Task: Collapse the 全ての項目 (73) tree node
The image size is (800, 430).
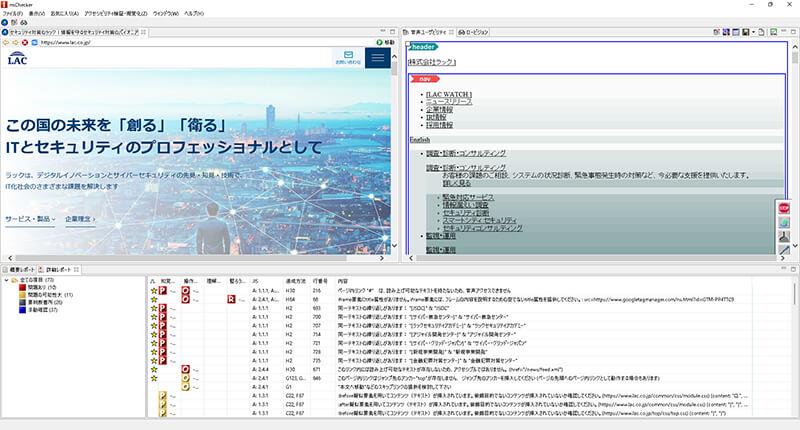Action: coord(7,280)
